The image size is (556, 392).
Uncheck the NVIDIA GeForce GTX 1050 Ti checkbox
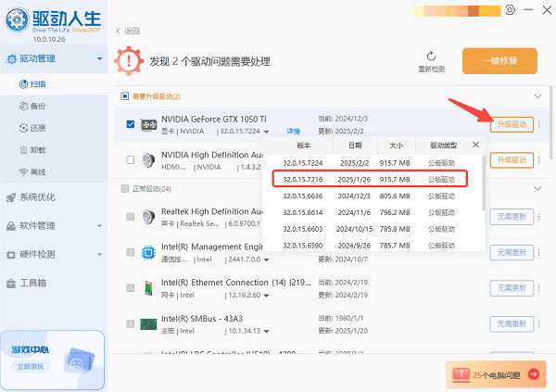coord(130,124)
